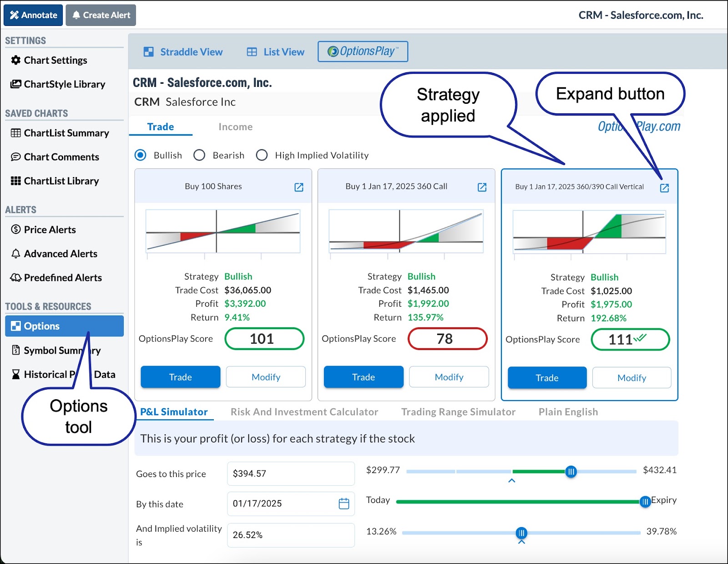Click the Create Alert button

coord(101,15)
